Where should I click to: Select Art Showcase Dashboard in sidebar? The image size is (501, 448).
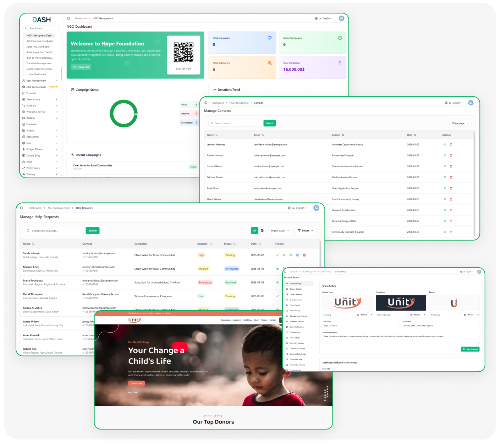tap(40, 41)
